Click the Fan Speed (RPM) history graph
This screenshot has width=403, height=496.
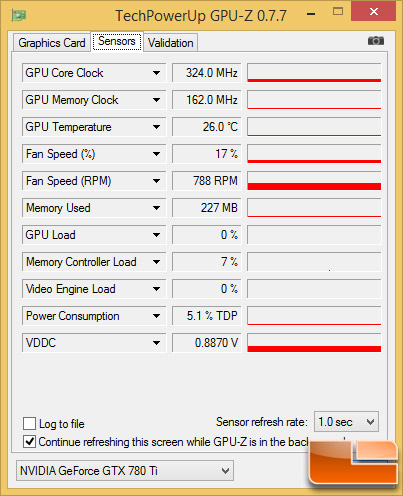(x=314, y=181)
